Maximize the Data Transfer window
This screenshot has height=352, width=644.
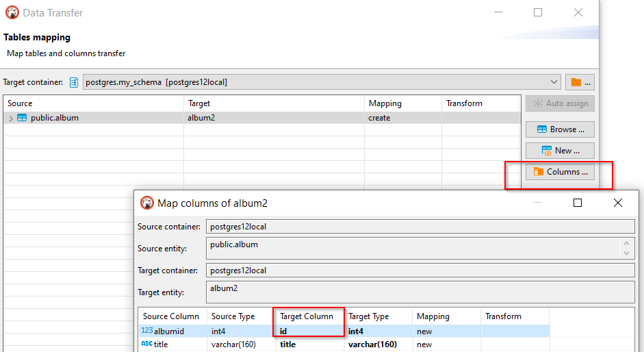point(538,12)
